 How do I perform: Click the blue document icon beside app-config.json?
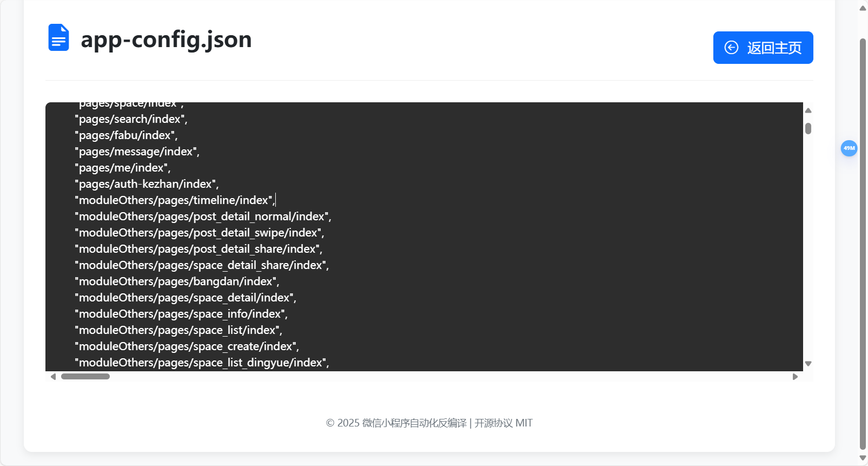(x=58, y=37)
